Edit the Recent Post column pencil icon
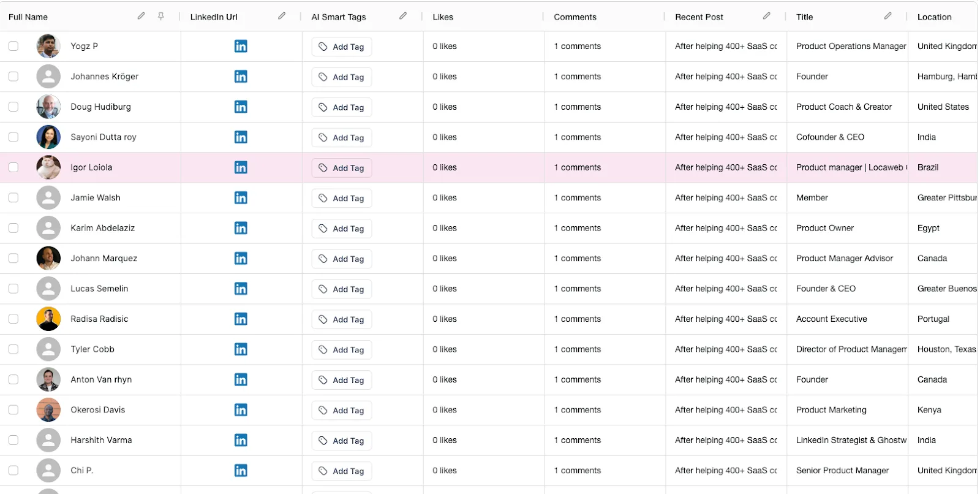This screenshot has width=980, height=494. click(x=766, y=16)
